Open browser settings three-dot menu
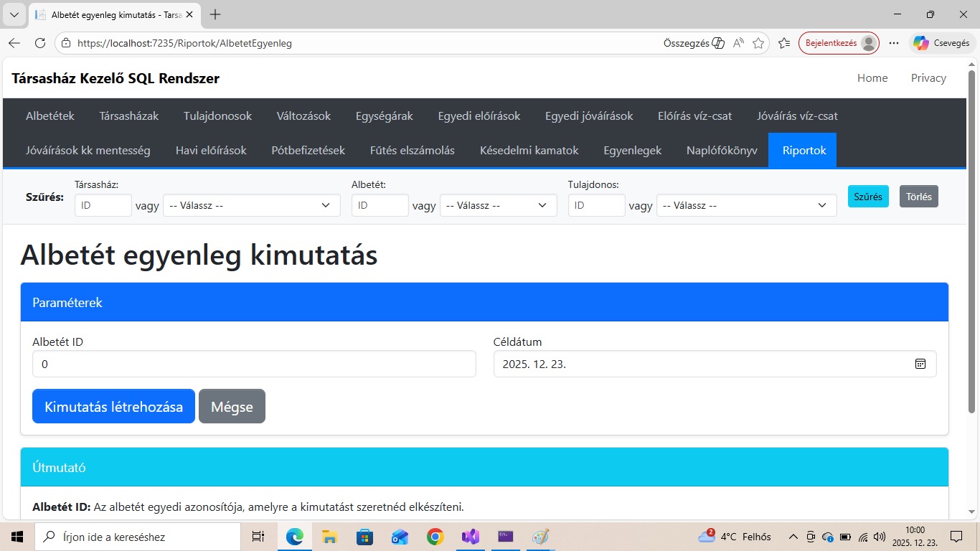The image size is (980, 551). tap(894, 43)
